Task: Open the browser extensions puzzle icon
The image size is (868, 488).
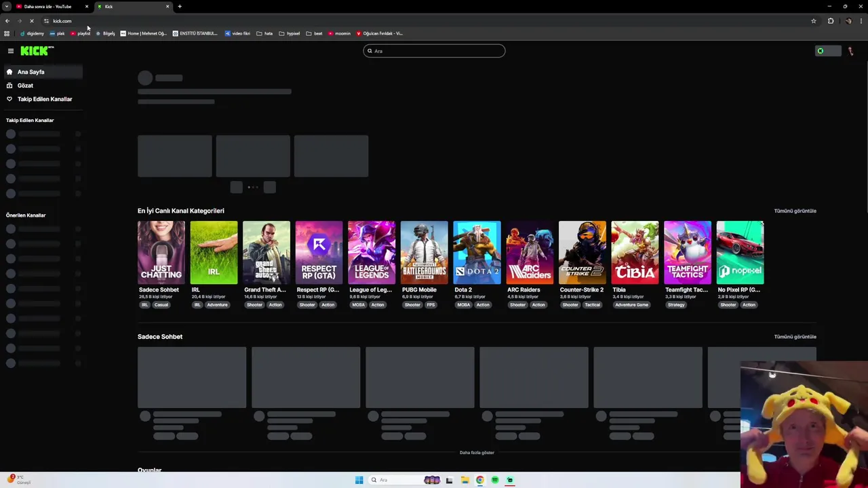Action: tap(830, 21)
